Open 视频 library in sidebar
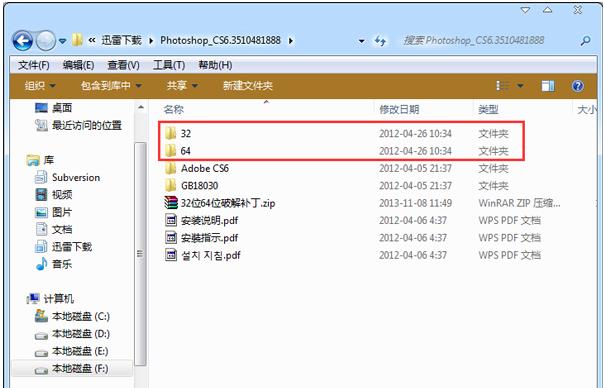 pyautogui.click(x=62, y=195)
